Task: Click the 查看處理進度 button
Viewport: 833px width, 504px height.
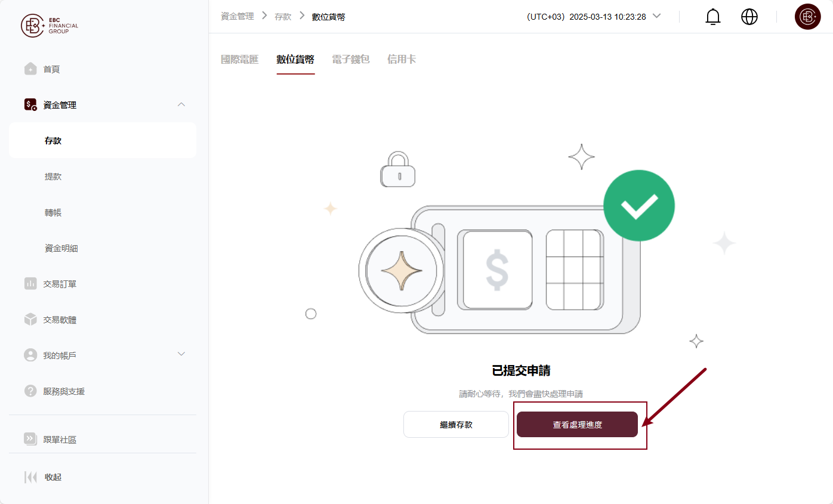Action: pyautogui.click(x=578, y=425)
